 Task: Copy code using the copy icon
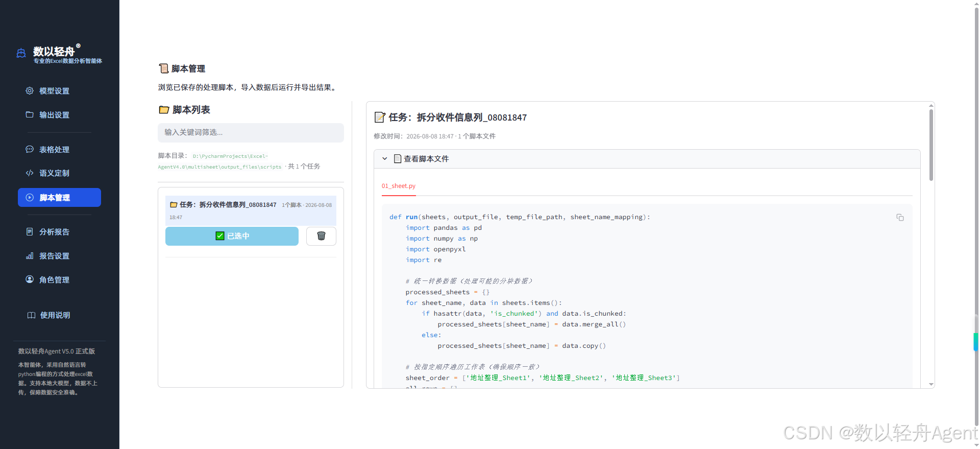[x=900, y=218]
